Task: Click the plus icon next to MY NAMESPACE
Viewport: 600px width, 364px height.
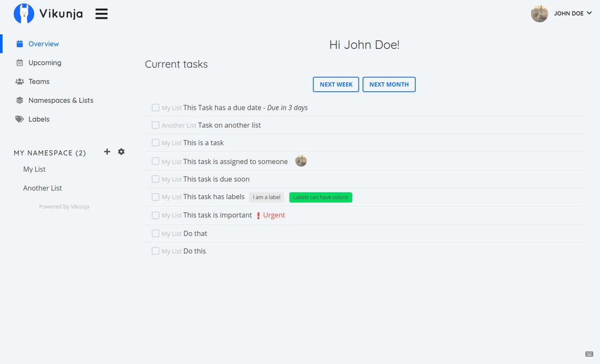Action: [x=106, y=151]
